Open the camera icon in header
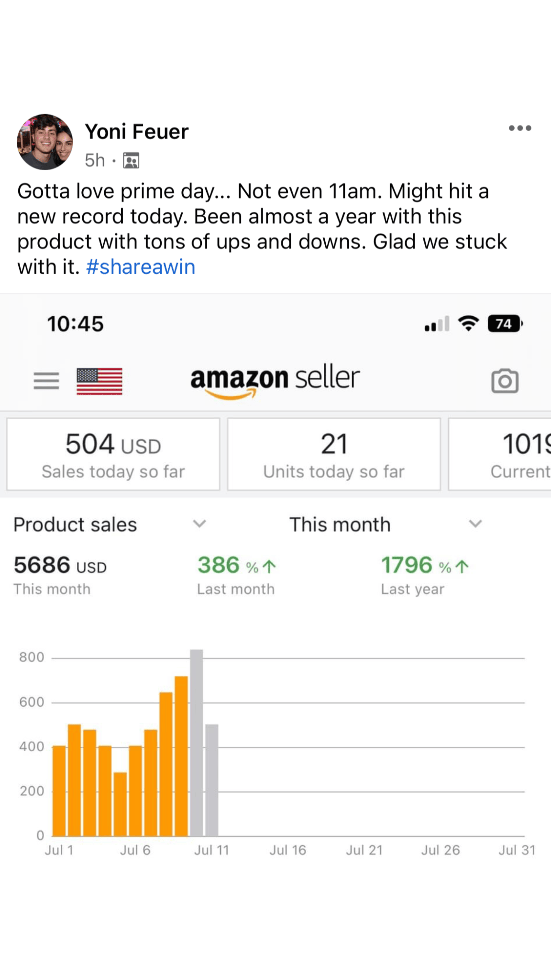The height and width of the screenshot is (980, 551). 505,381
